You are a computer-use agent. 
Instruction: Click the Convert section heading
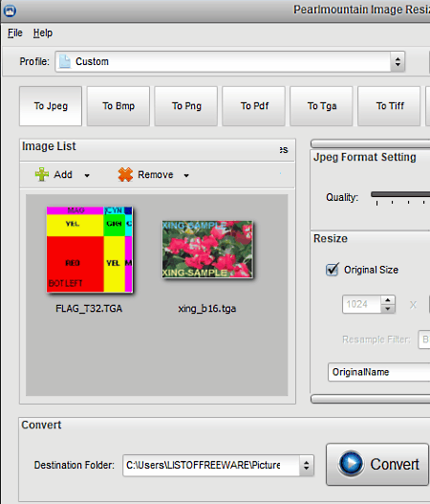click(x=41, y=425)
